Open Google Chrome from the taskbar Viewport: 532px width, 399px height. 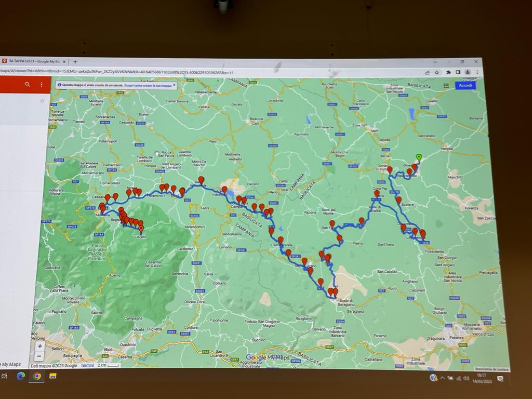pos(37,376)
